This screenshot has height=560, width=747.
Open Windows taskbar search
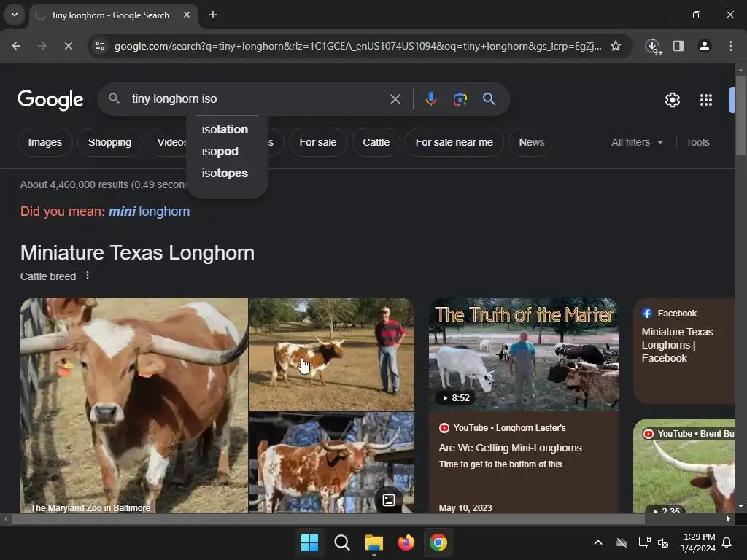341,542
